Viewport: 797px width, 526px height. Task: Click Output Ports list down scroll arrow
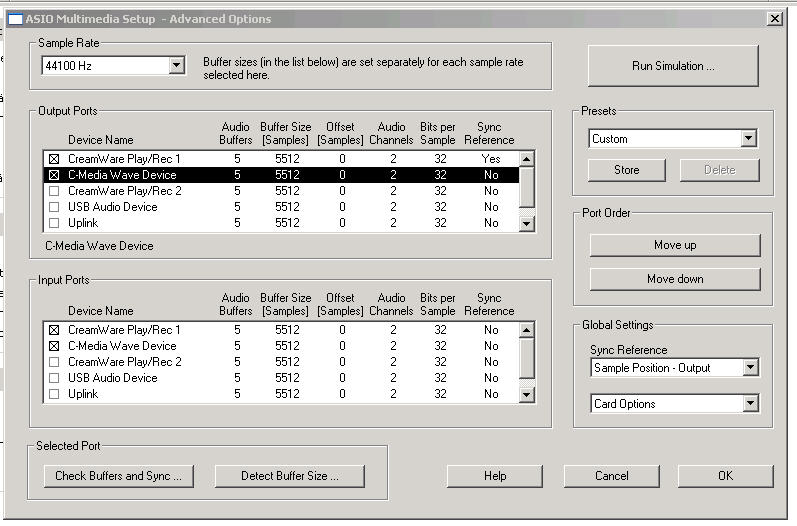pyautogui.click(x=527, y=223)
